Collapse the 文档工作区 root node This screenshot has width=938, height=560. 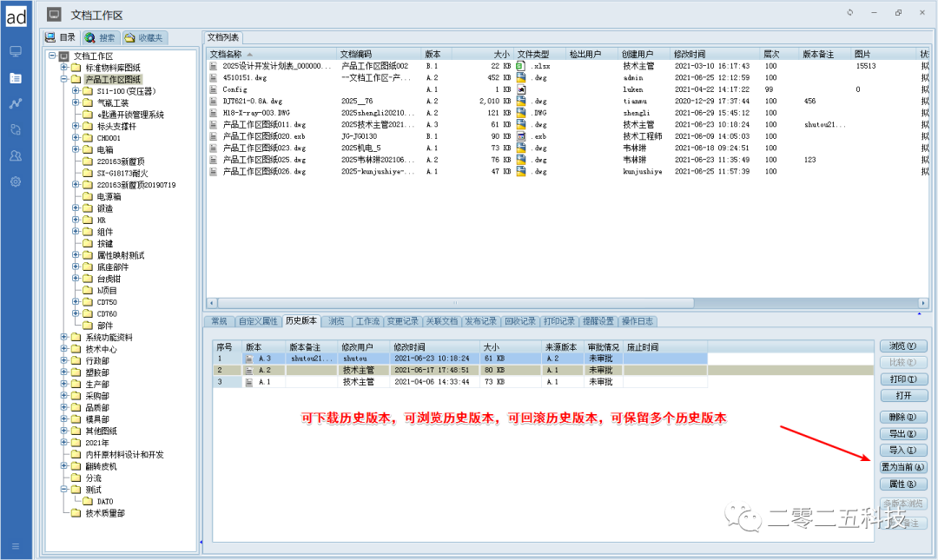click(x=52, y=55)
